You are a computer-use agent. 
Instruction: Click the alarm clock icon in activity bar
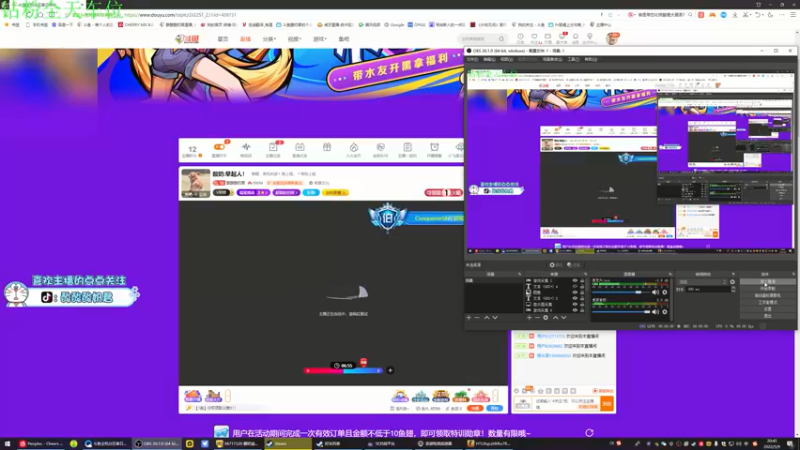(x=434, y=147)
